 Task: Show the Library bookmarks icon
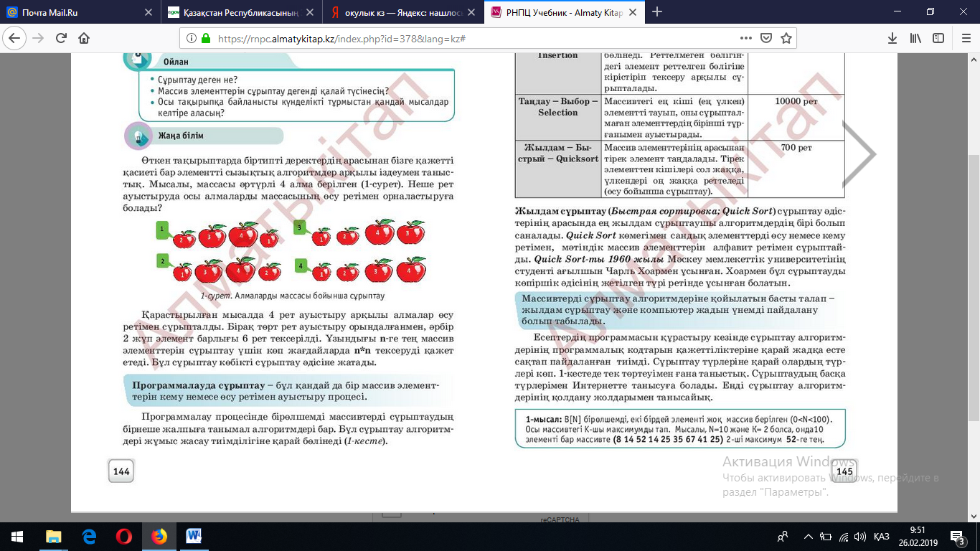point(916,38)
